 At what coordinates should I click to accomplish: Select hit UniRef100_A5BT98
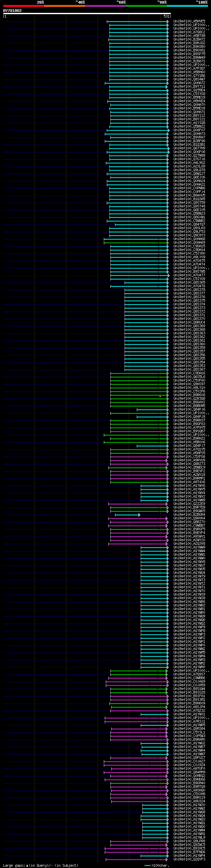pyautogui.click(x=189, y=36)
